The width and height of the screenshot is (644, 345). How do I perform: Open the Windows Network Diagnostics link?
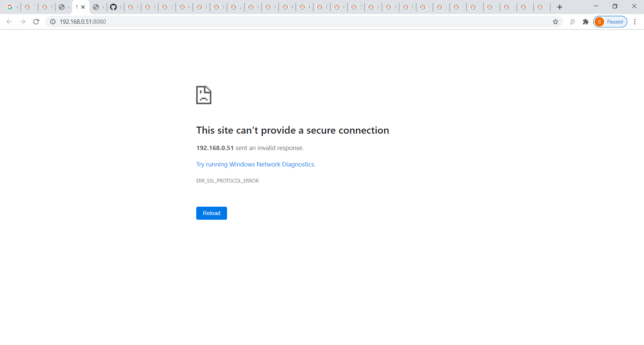[x=255, y=164]
